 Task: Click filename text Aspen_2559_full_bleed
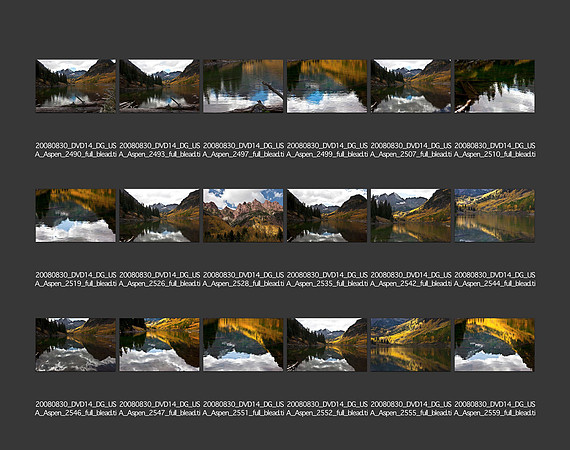pyautogui.click(x=494, y=408)
